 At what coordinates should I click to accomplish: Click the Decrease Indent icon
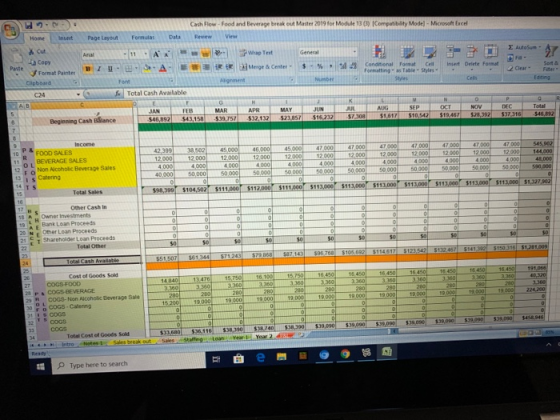point(220,67)
